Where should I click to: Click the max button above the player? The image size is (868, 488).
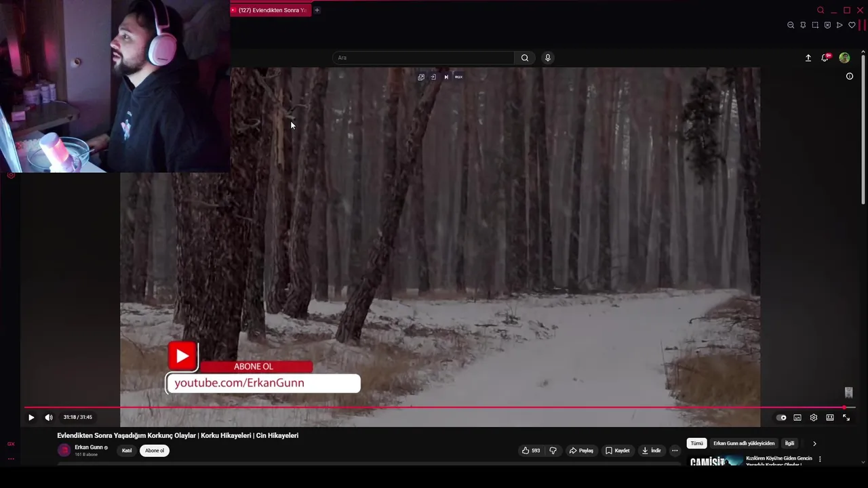click(x=458, y=77)
